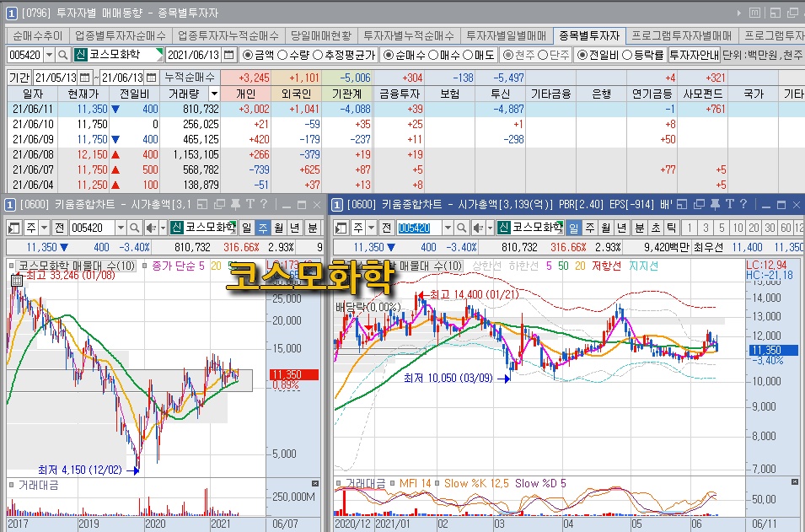Switch to the 업종별투자자순매수 tab
Screen dimensions: 805x532
[121, 36]
